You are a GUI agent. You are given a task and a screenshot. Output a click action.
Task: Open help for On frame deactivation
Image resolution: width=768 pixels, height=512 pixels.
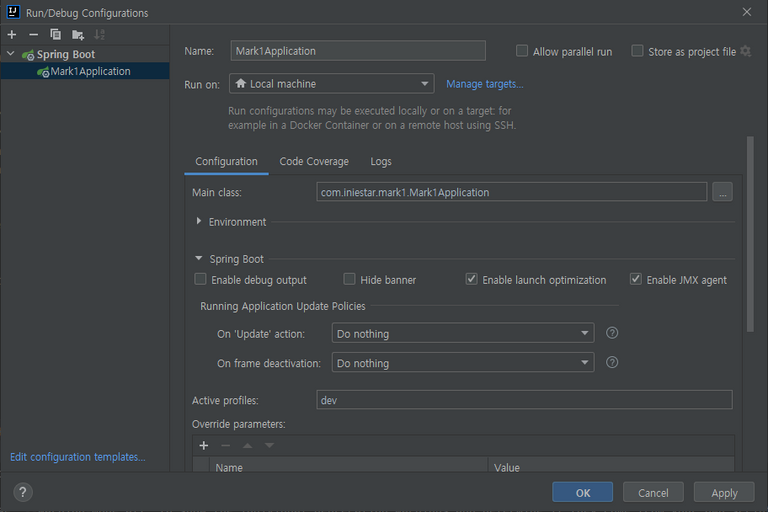click(x=612, y=363)
